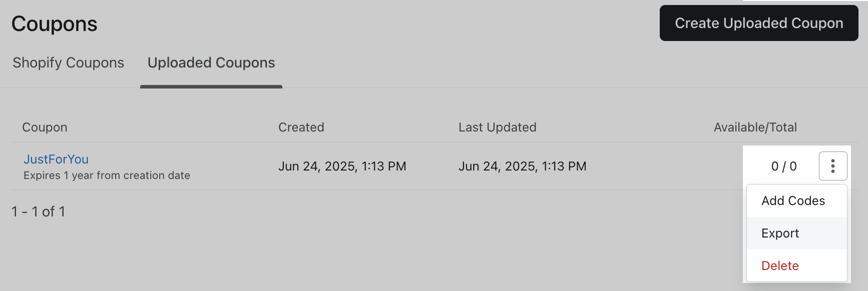The height and width of the screenshot is (291, 868).
Task: Open the three-dot actions menu for JustForYou
Action: pyautogui.click(x=833, y=166)
